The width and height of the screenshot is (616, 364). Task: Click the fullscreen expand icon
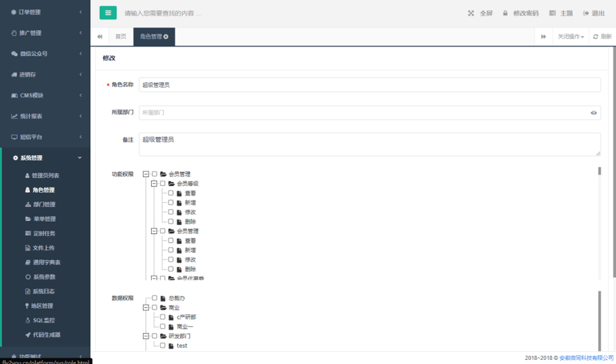(470, 13)
